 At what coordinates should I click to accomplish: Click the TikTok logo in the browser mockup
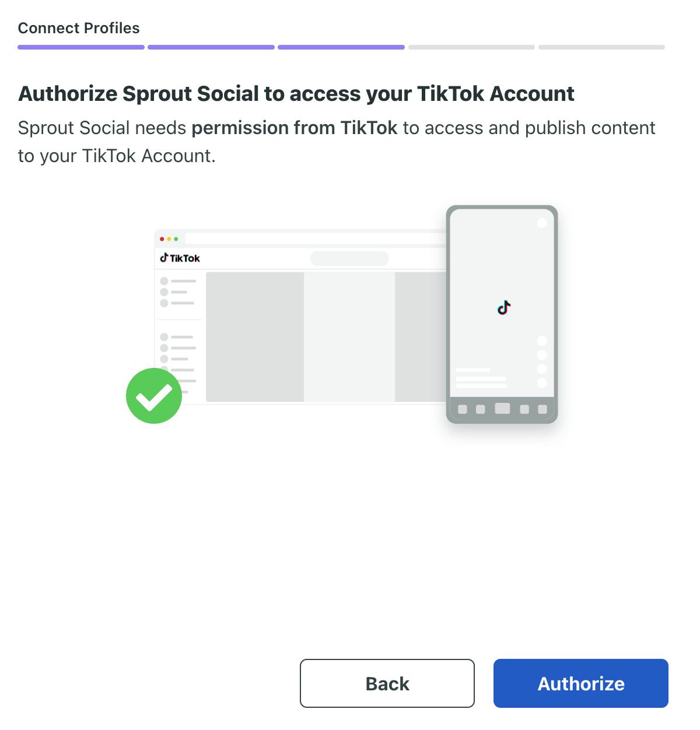[x=180, y=257]
